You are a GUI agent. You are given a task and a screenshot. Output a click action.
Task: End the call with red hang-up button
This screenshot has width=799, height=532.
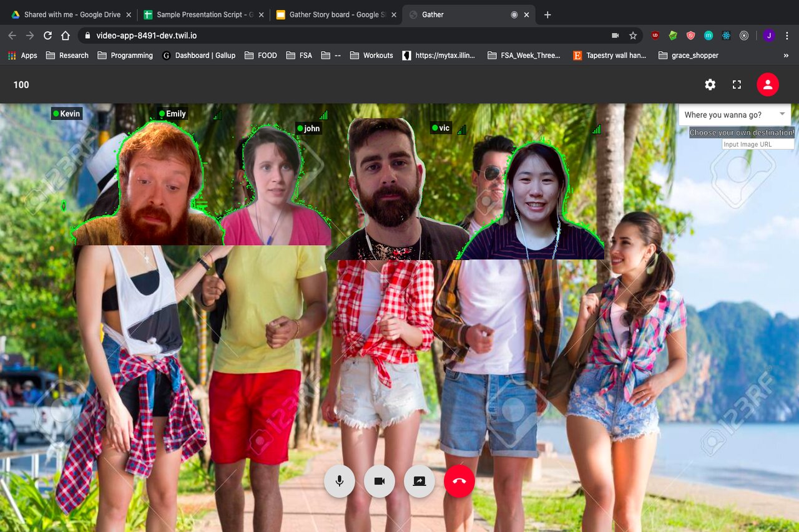(459, 481)
